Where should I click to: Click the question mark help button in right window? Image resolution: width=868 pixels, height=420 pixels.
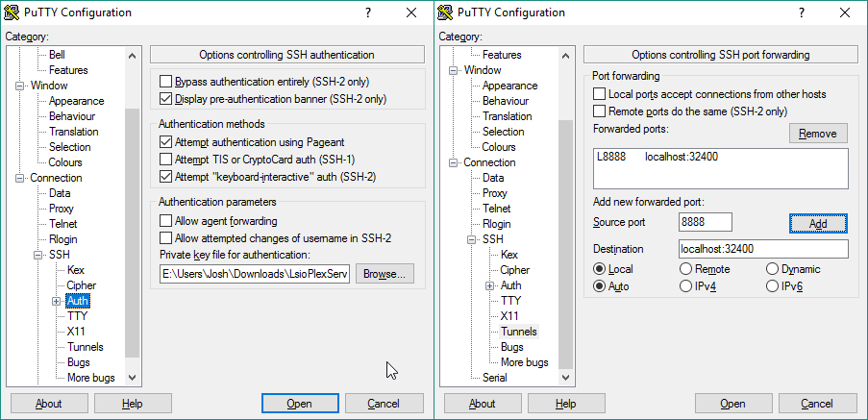click(802, 12)
